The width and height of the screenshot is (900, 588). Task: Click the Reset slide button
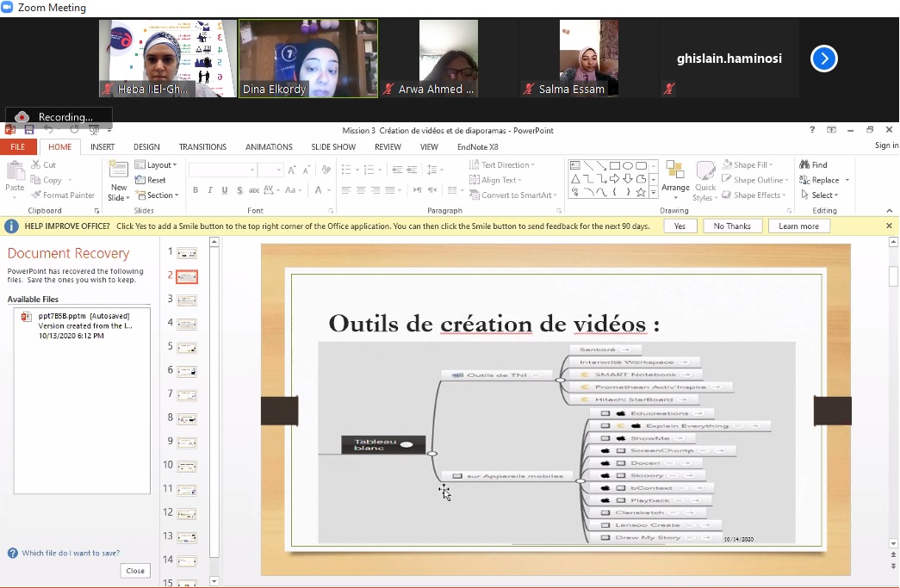[152, 180]
